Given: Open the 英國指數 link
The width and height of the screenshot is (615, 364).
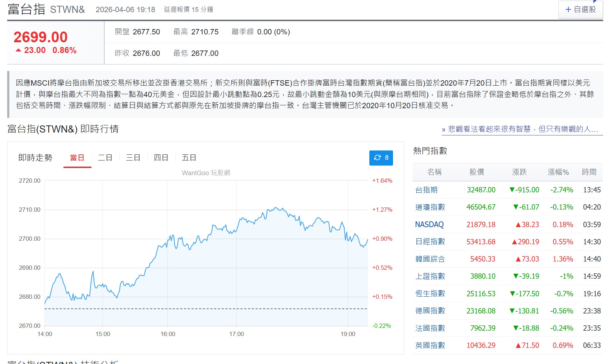Looking at the screenshot, I should point(430,345).
